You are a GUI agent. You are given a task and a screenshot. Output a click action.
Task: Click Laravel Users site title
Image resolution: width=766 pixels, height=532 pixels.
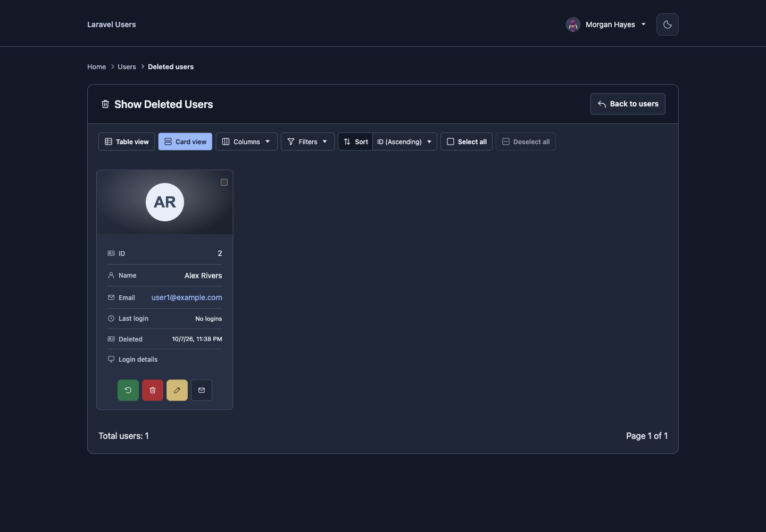[112, 24]
